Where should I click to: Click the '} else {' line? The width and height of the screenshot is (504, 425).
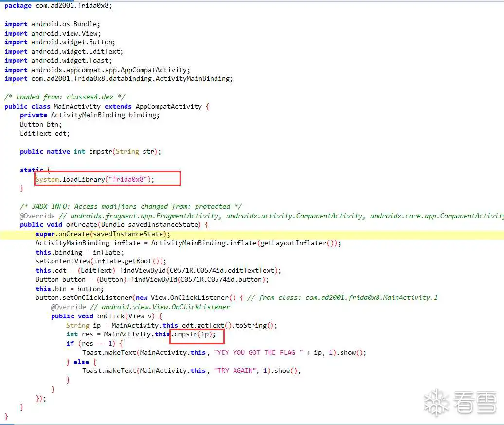click(82, 362)
